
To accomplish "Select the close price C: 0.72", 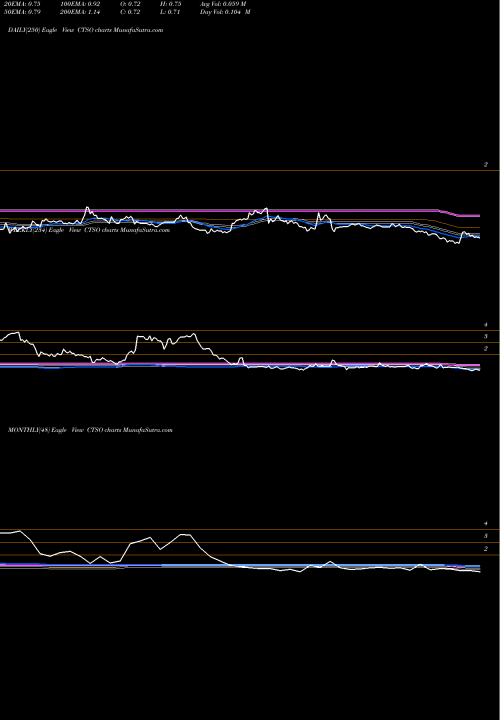I will click(x=130, y=12).
